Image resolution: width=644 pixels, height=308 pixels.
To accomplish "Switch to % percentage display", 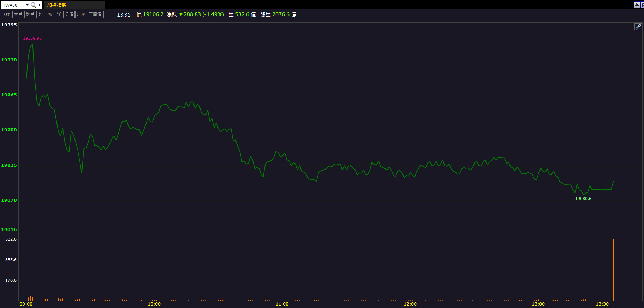I will coord(50,14).
